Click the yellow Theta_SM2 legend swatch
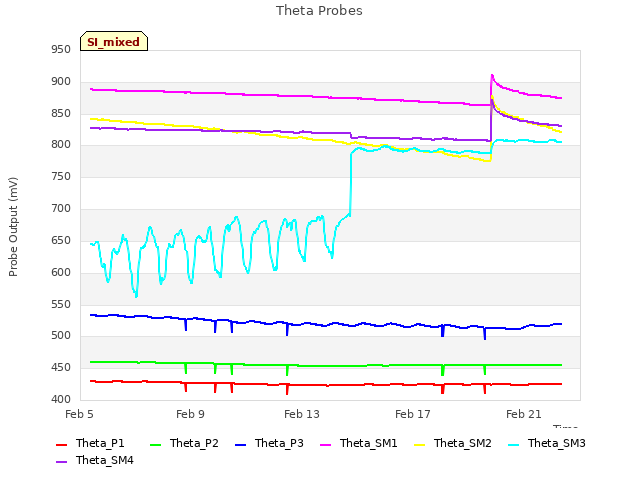 click(420, 444)
